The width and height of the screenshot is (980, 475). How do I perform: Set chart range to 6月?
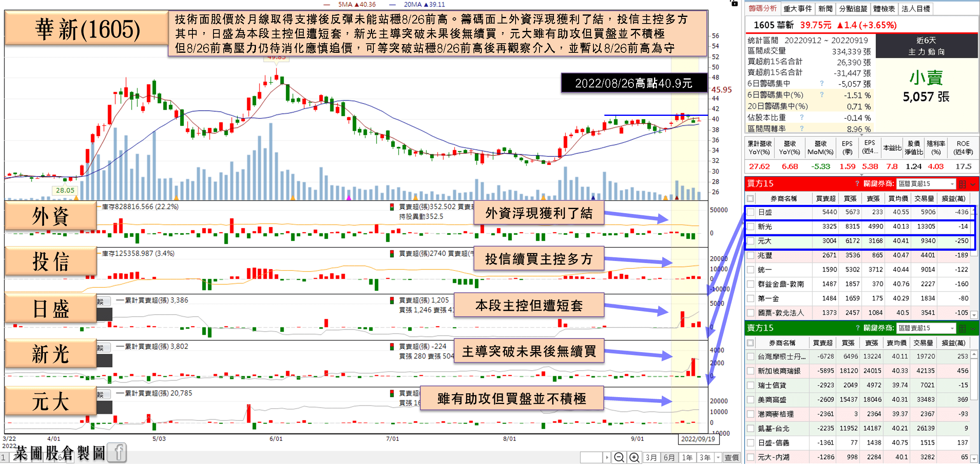click(669, 457)
